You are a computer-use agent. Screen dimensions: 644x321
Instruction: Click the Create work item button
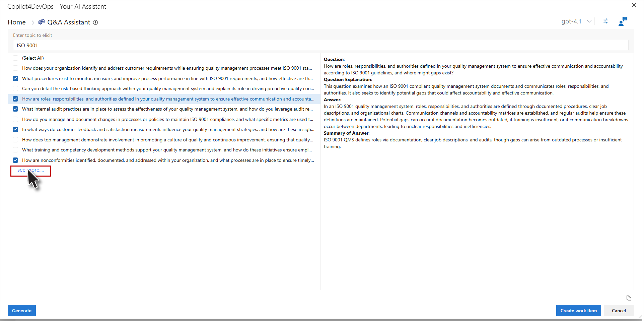point(578,311)
